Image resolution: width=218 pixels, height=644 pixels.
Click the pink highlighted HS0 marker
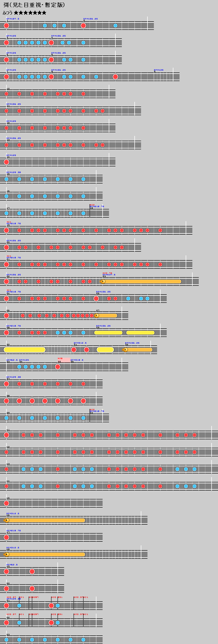click(64, 360)
